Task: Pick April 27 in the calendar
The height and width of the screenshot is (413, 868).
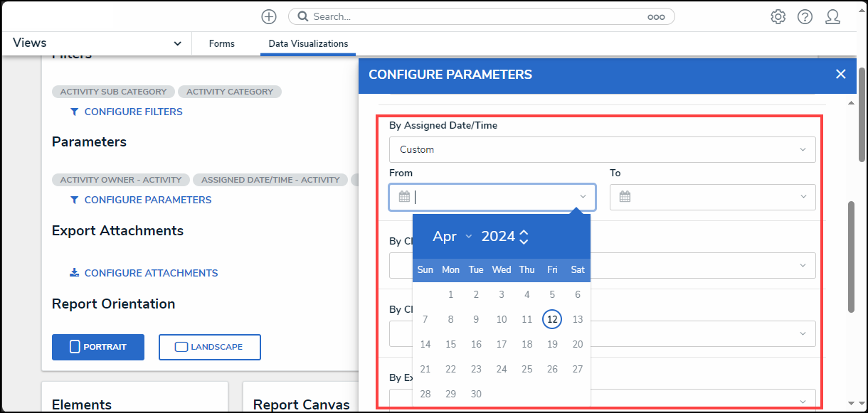Action: 578,370
